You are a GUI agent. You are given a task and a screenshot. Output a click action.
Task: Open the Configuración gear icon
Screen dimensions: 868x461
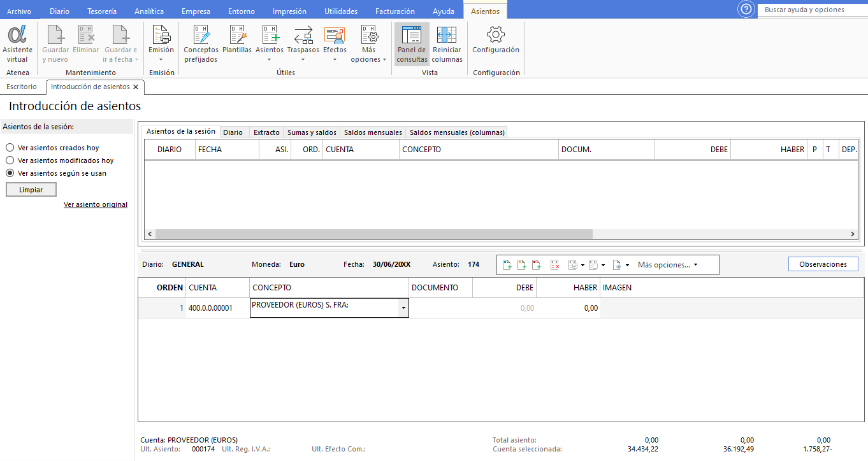pos(495,41)
